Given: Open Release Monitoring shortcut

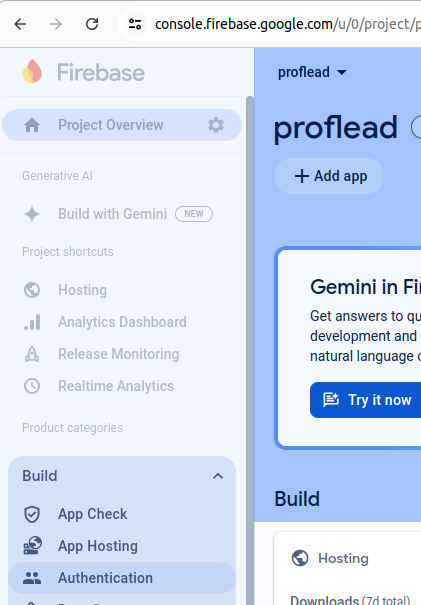Looking at the screenshot, I should (122, 354).
